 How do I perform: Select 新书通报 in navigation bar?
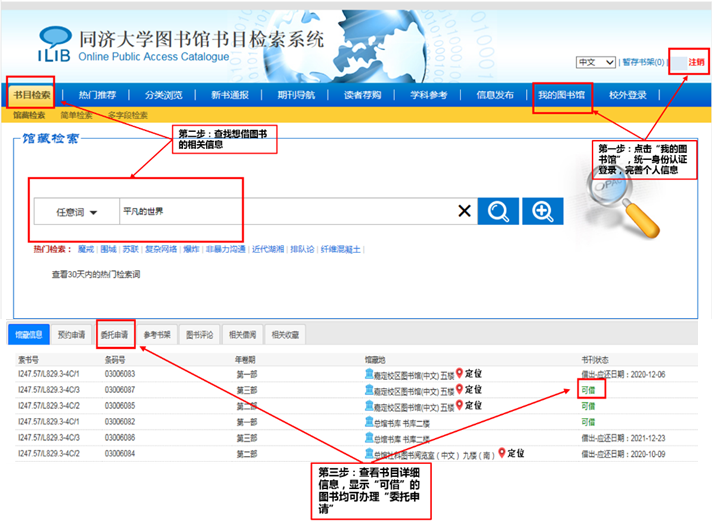point(230,95)
